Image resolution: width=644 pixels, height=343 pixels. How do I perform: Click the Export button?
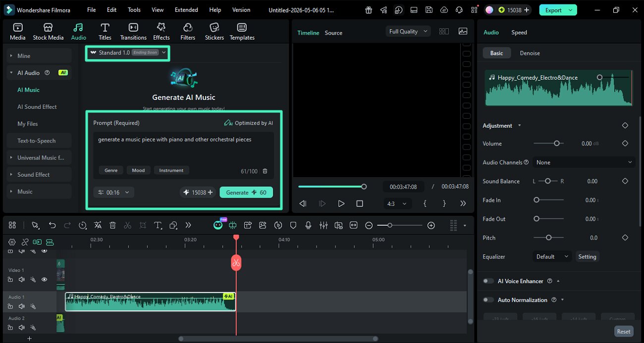pyautogui.click(x=558, y=10)
